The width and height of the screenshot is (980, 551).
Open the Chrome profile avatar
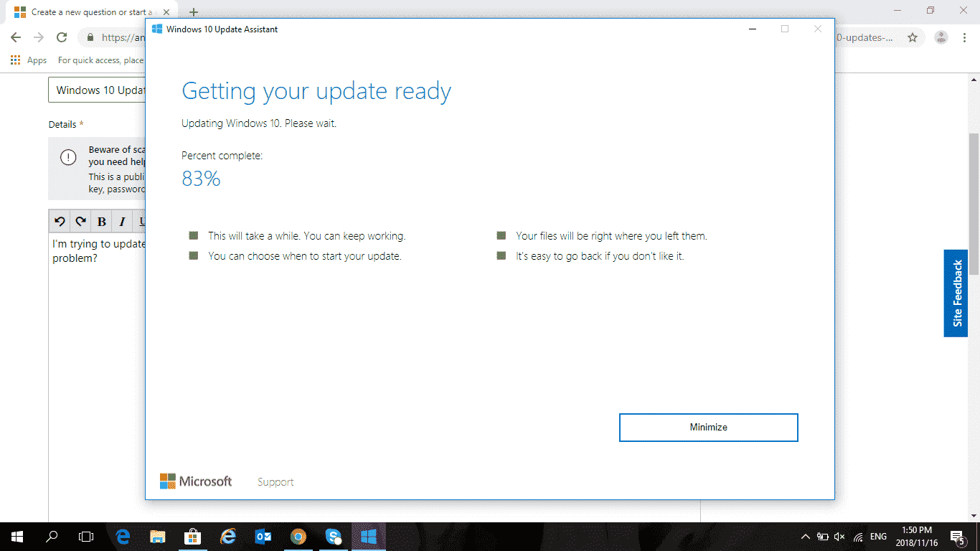coord(941,37)
